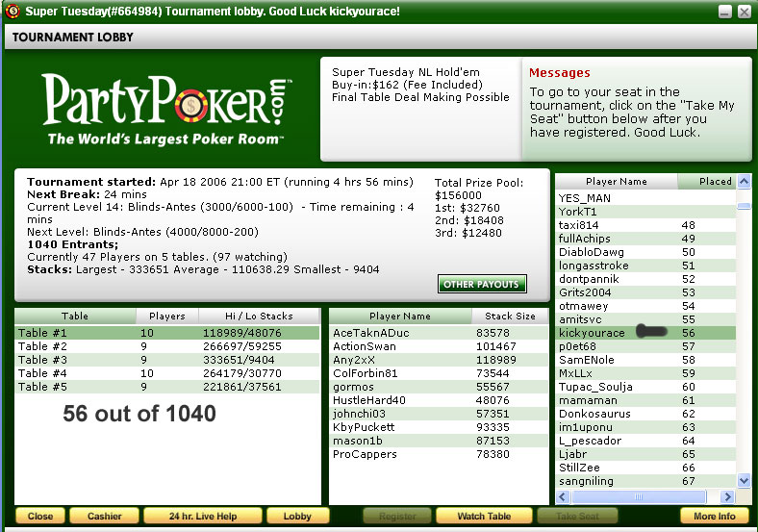Click Players column header in table list
Image resolution: width=758 pixels, height=532 pixels.
[x=166, y=316]
